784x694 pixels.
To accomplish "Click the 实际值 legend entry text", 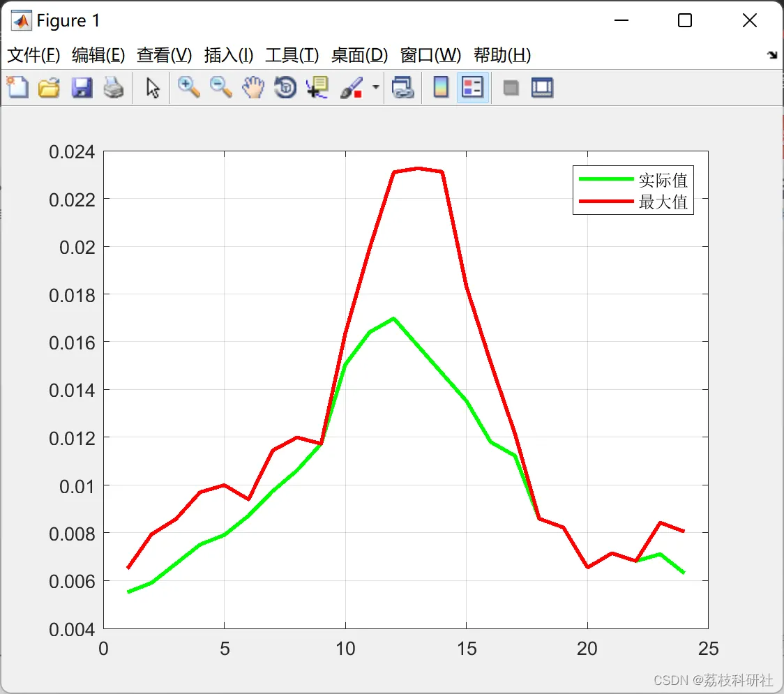I will pos(663,180).
